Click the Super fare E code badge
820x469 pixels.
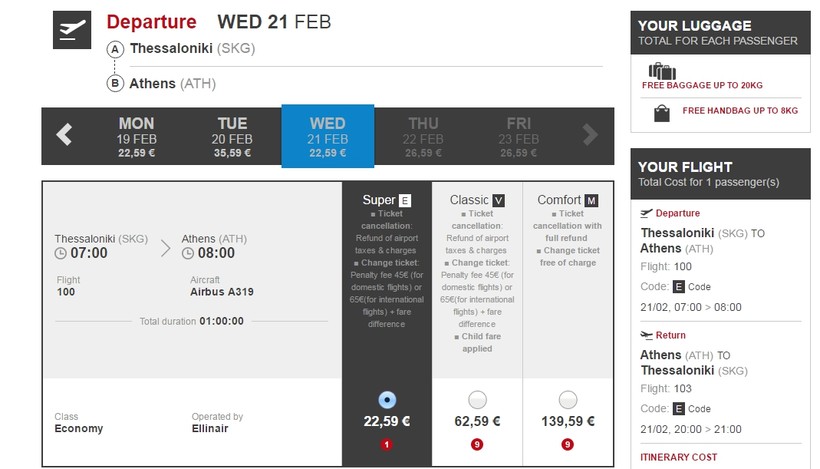click(x=405, y=200)
